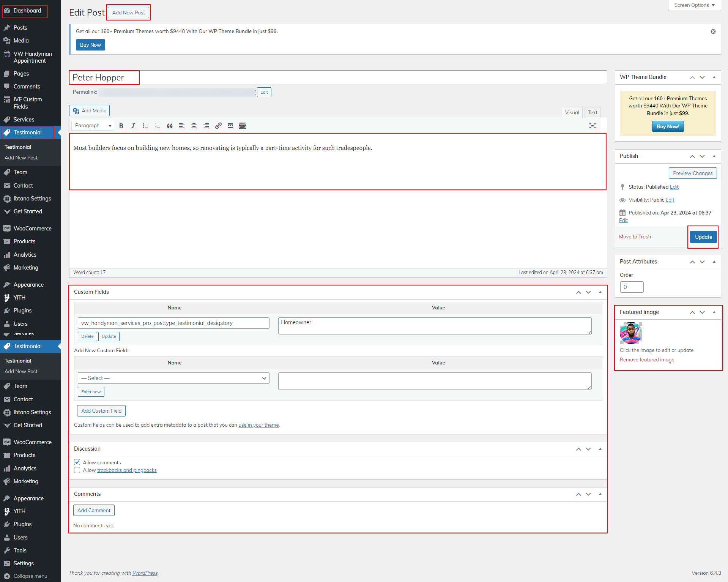This screenshot has width=728, height=582.
Task: Click the featured image thumbnail
Action: coord(631,333)
